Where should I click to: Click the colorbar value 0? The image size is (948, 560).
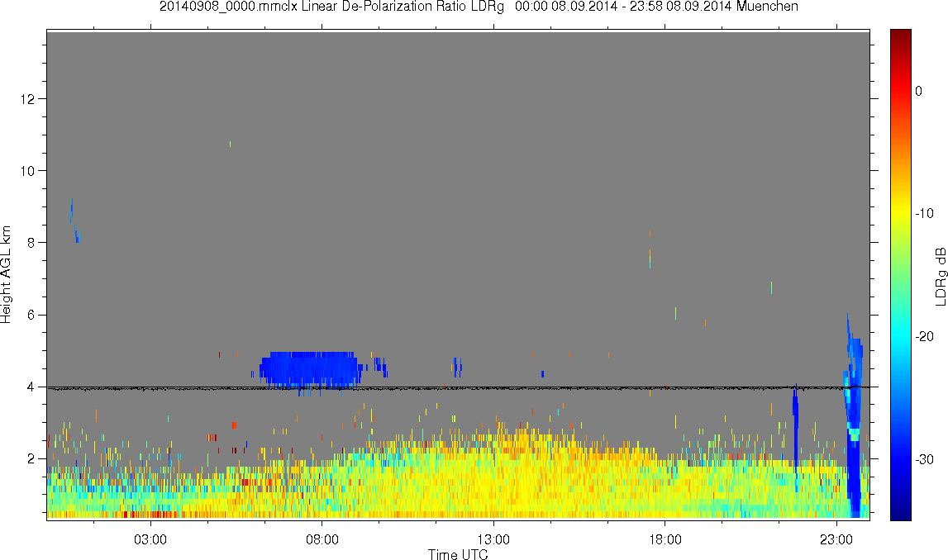[919, 91]
